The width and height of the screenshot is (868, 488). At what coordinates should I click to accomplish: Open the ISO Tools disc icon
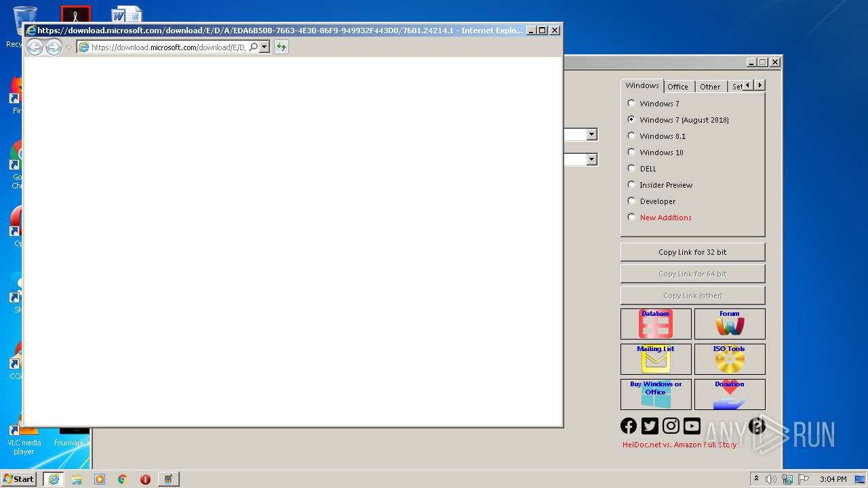pos(730,359)
